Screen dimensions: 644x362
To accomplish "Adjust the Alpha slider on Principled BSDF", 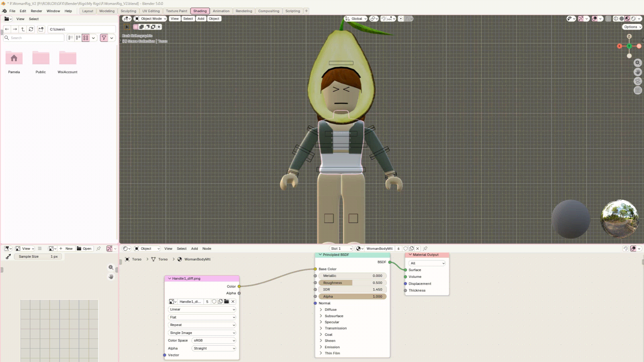I will pos(352,297).
